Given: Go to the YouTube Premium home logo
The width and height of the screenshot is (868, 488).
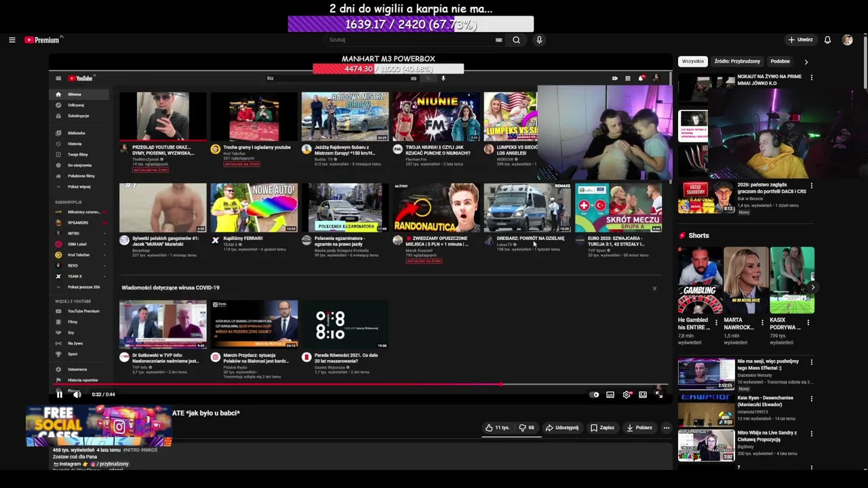Looking at the screenshot, I should click(43, 40).
